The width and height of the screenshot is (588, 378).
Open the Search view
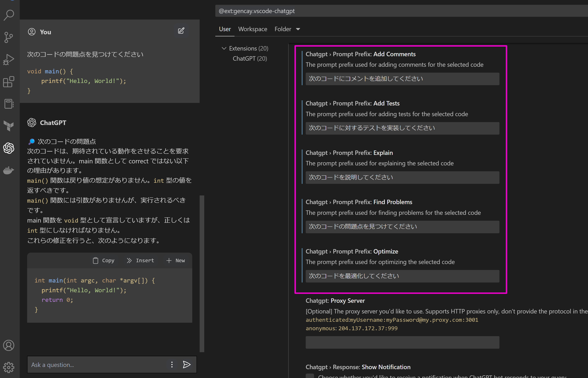9,15
